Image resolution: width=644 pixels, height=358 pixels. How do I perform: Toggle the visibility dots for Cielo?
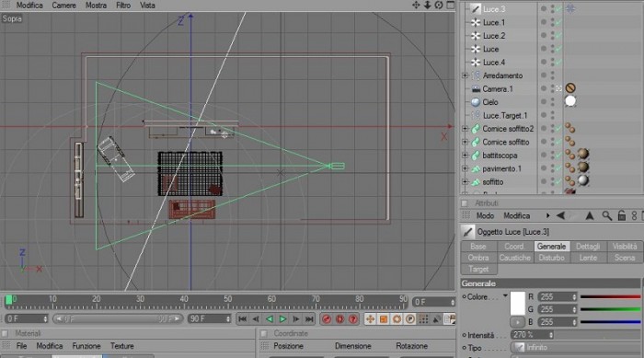coord(552,102)
